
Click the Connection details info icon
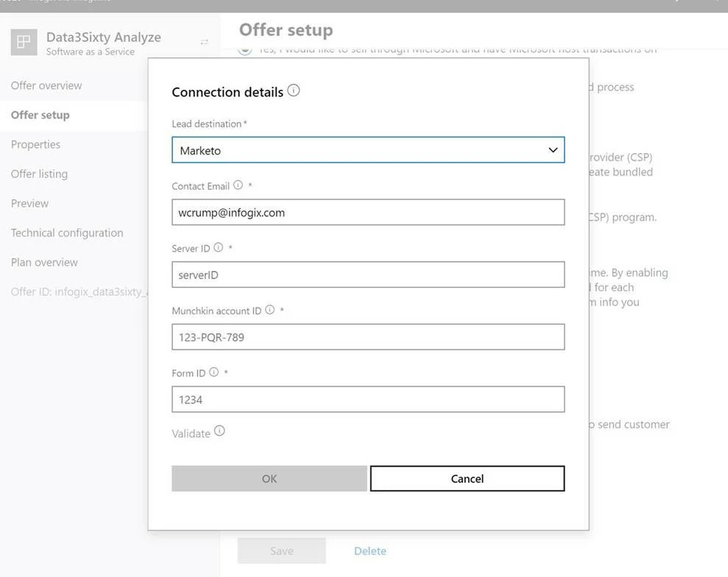pyautogui.click(x=294, y=90)
